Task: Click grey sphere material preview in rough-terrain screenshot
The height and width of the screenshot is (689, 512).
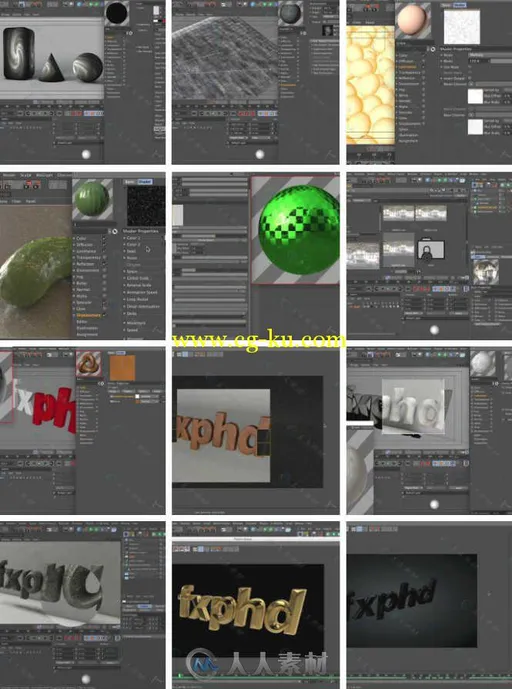Action: (290, 13)
